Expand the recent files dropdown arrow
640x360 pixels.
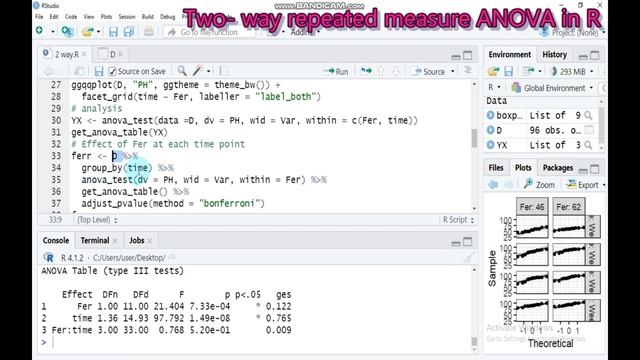pyautogui.click(x=98, y=32)
